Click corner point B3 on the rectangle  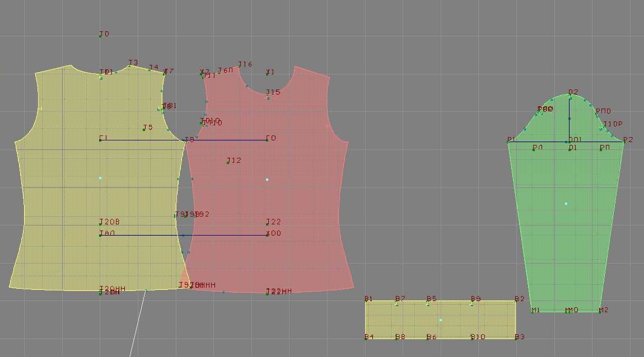[516, 337]
